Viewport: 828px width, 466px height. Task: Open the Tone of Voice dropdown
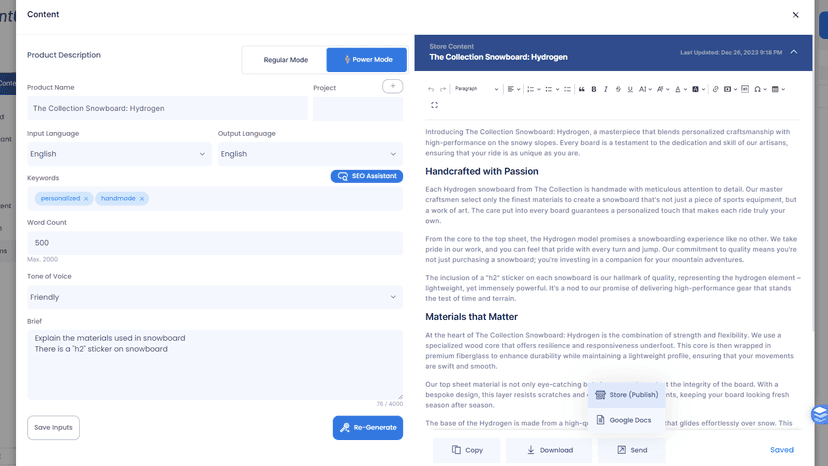point(215,297)
